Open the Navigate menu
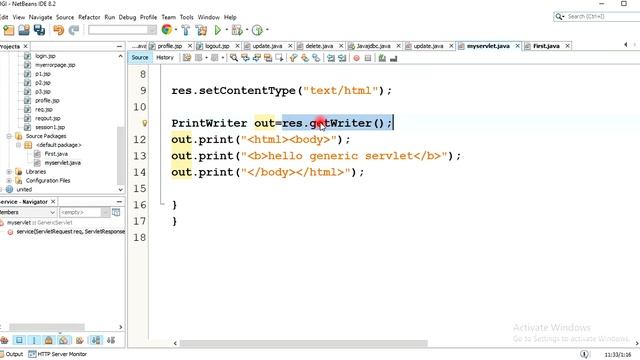The height and width of the screenshot is (360, 640). (x=40, y=17)
